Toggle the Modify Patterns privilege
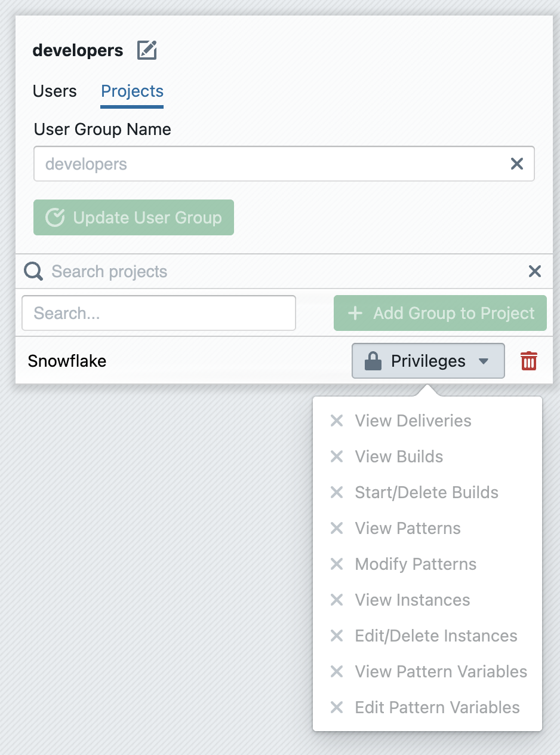This screenshot has height=755, width=560. [416, 564]
